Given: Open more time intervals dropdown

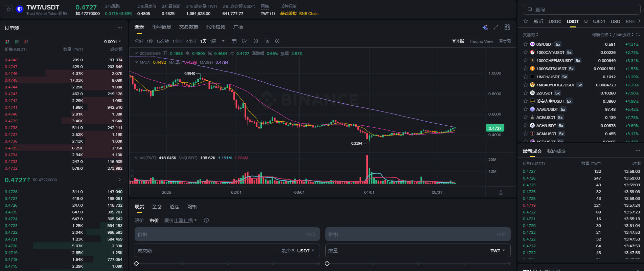Looking at the screenshot, I should 223,41.
